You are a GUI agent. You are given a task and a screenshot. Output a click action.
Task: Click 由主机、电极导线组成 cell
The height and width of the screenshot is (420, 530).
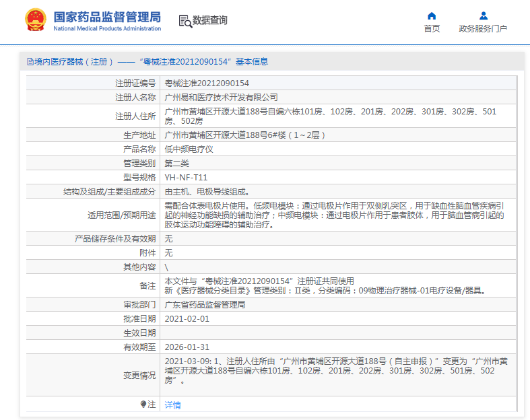[338, 192]
